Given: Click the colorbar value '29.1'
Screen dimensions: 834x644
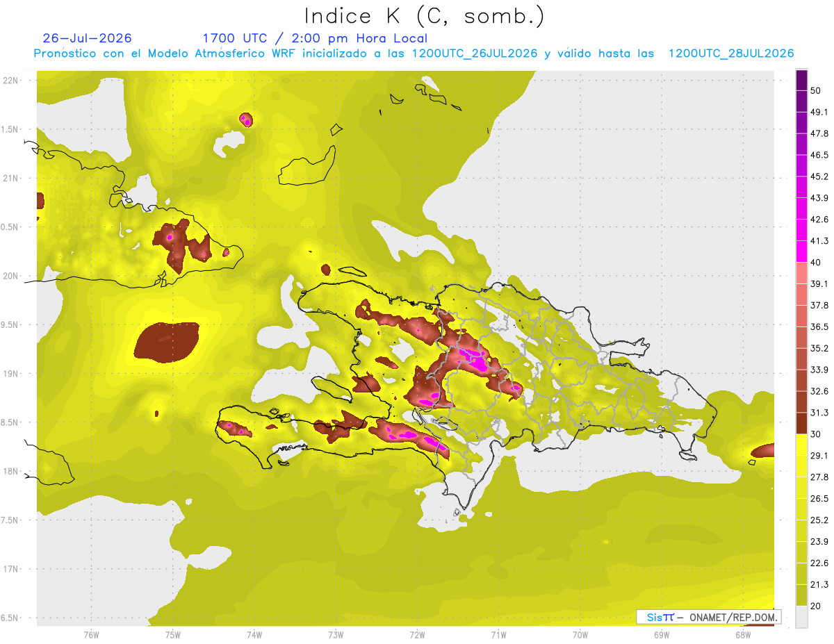Looking at the screenshot, I should (819, 456).
